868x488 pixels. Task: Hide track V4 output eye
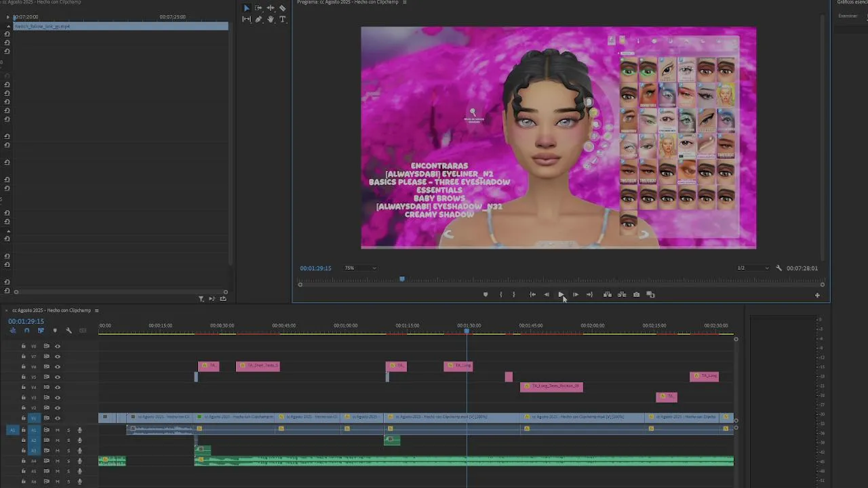pyautogui.click(x=57, y=387)
